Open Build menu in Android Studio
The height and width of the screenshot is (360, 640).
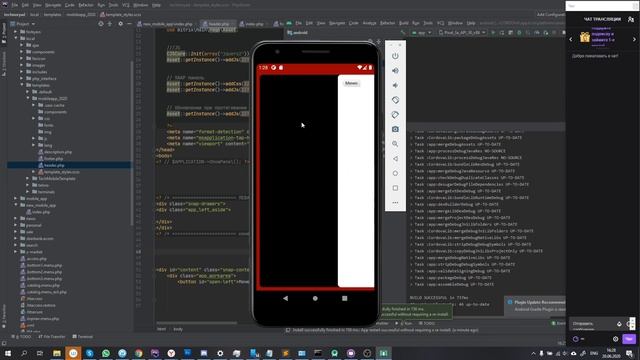(x=403, y=23)
